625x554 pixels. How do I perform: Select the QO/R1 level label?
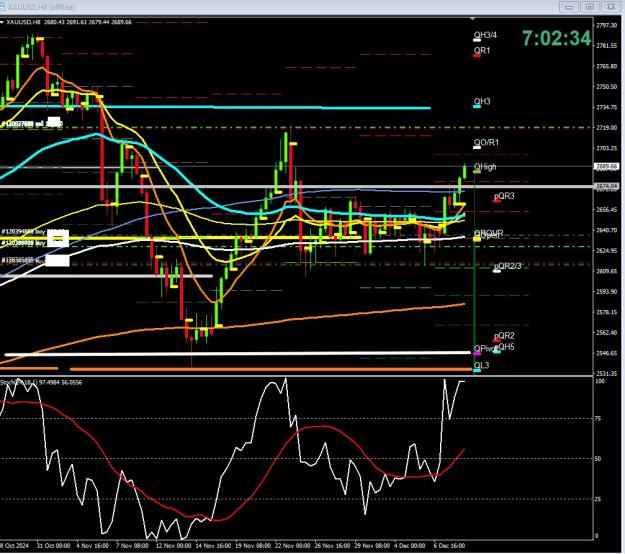tap(486, 142)
